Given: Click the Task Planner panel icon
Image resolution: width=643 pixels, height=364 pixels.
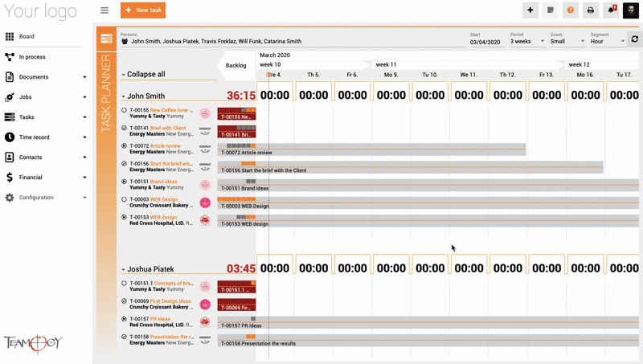Looking at the screenshot, I should [106, 39].
